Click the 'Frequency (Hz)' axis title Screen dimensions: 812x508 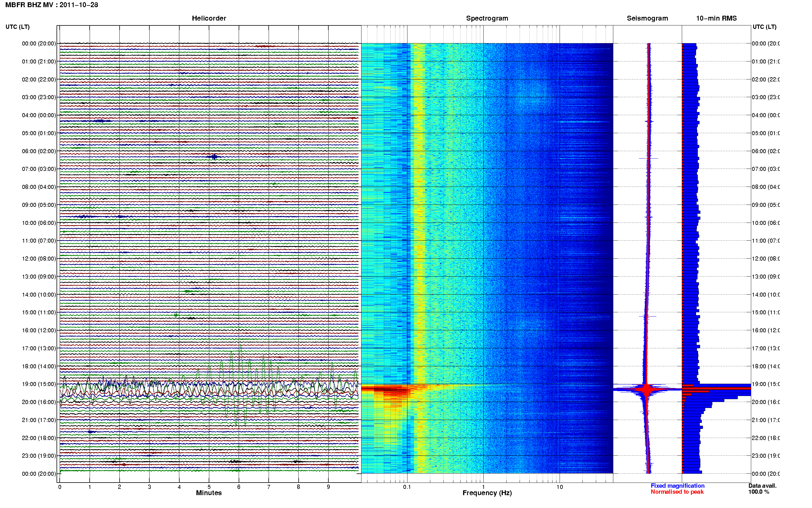pos(487,493)
